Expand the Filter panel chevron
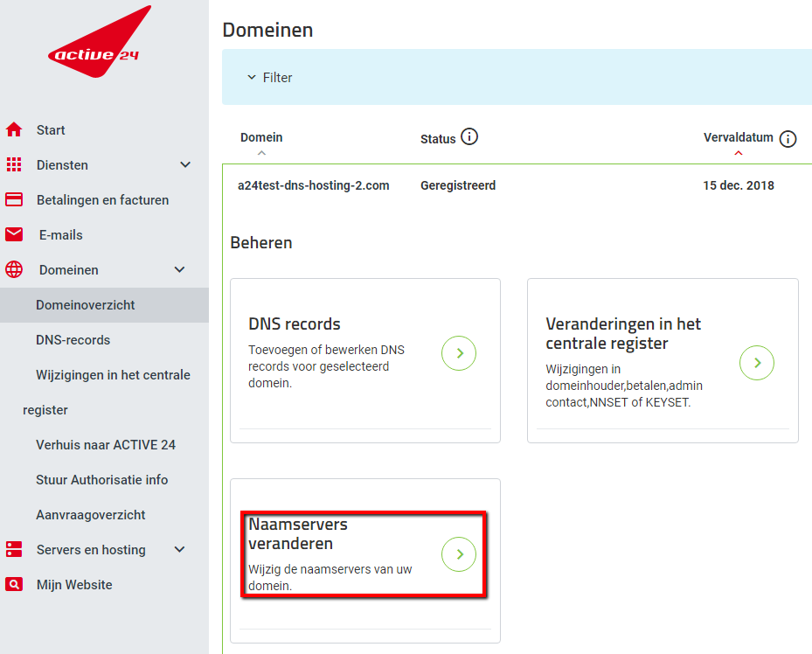The image size is (812, 654). click(x=252, y=77)
